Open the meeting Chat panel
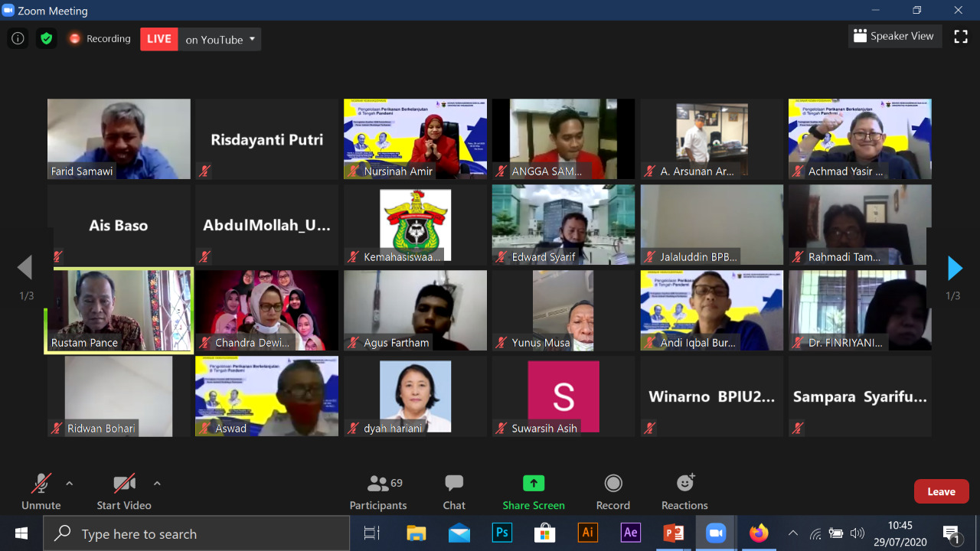The image size is (980, 551). click(453, 490)
